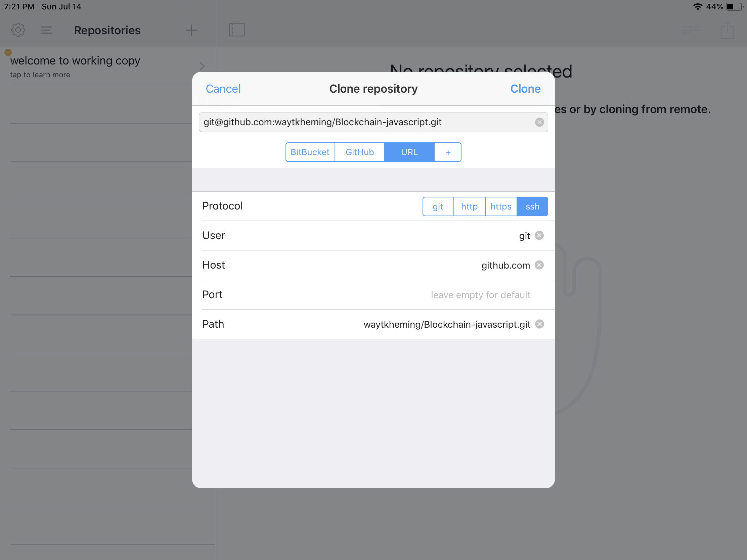Toggle the sidebar panel icon
The image size is (747, 560).
[x=236, y=30]
